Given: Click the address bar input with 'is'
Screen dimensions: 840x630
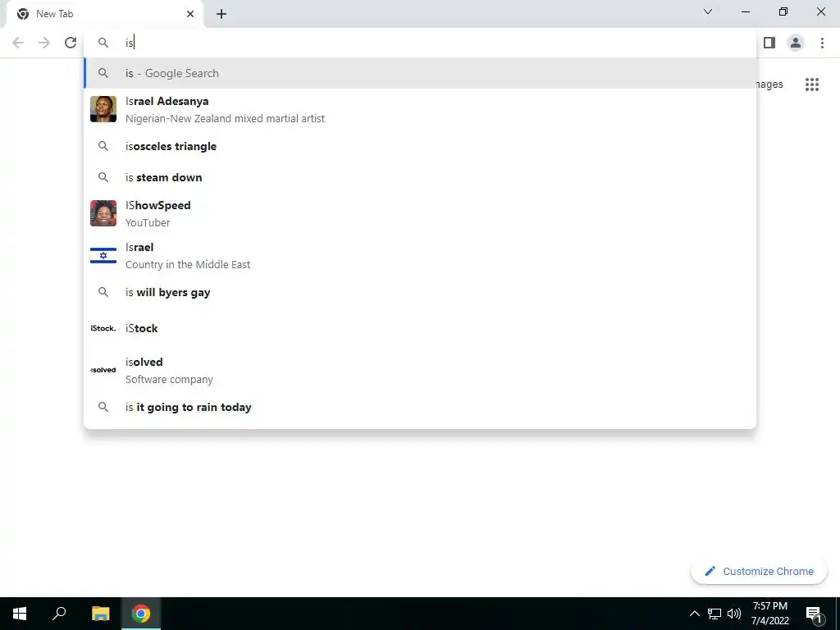Looking at the screenshot, I should [420, 43].
